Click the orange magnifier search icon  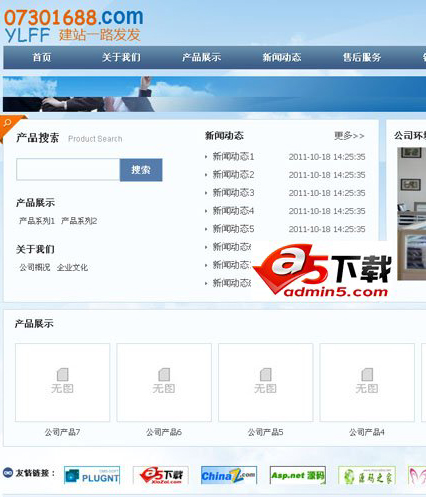click(7, 123)
